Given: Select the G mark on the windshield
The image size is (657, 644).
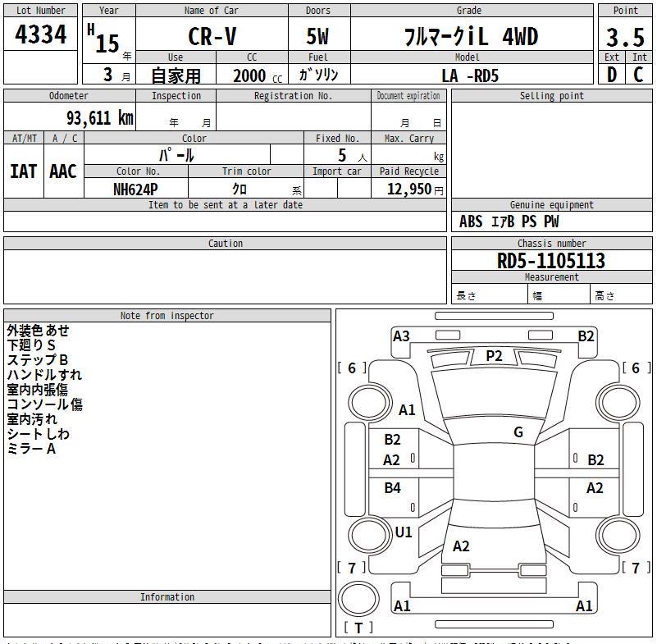Looking at the screenshot, I should pos(518,432).
